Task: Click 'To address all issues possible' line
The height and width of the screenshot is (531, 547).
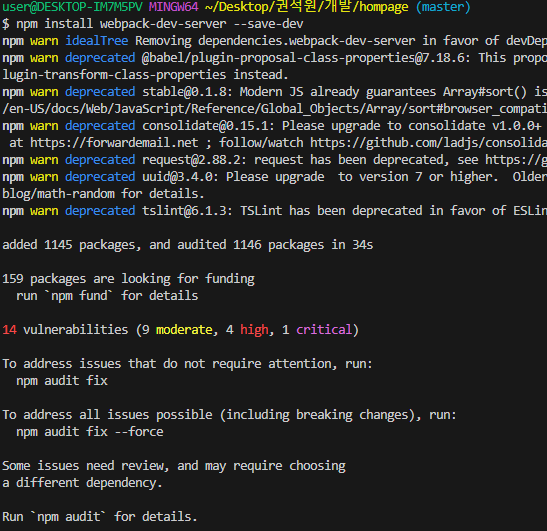Action: pyautogui.click(x=229, y=415)
